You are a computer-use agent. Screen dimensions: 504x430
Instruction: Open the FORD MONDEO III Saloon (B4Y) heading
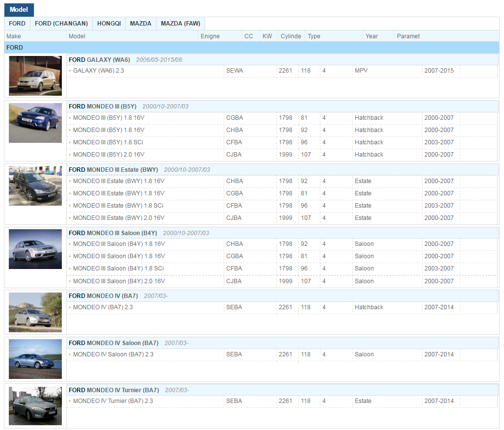point(113,233)
